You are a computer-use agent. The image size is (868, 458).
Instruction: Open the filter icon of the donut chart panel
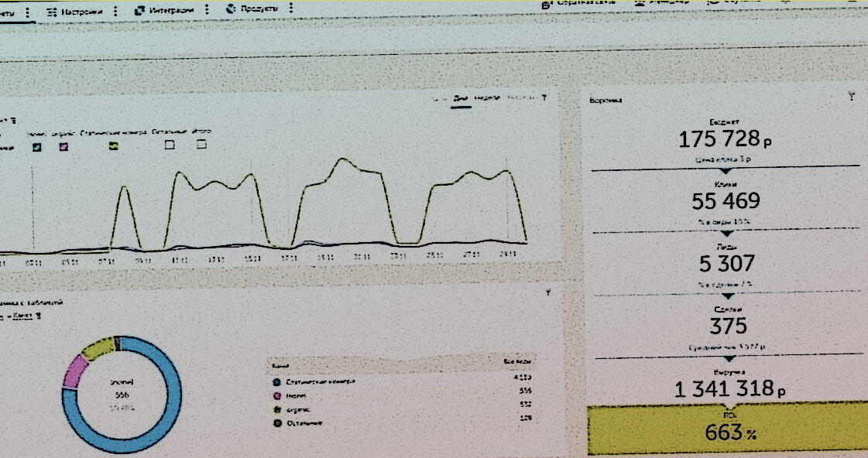point(547,292)
